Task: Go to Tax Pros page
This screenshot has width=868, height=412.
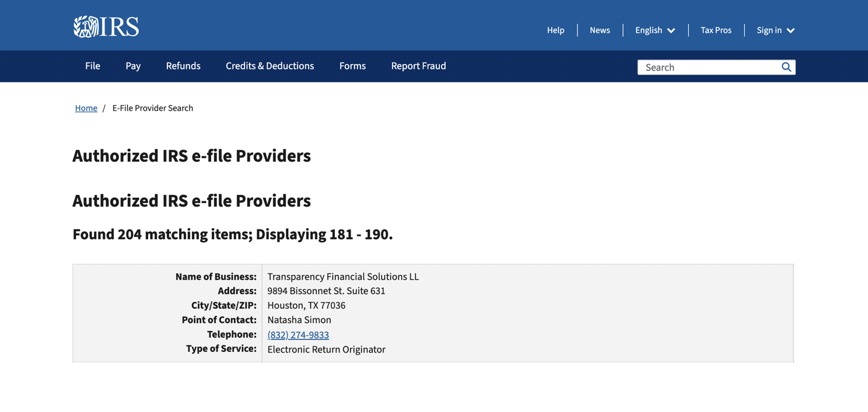Action: (716, 30)
